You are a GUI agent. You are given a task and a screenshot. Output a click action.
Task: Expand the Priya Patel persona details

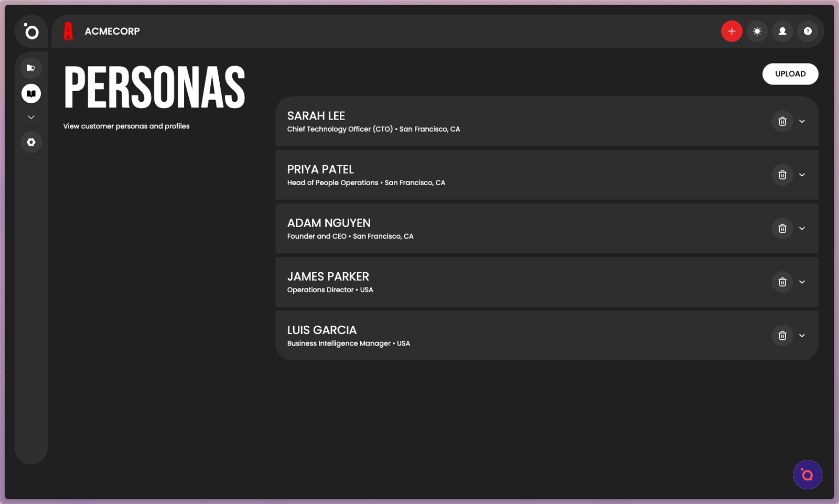click(802, 175)
